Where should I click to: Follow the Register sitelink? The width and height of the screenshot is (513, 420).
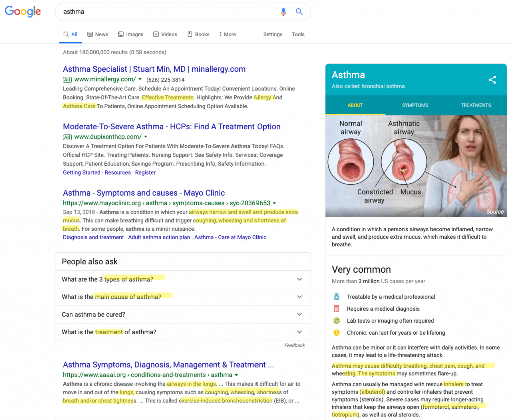tap(145, 173)
